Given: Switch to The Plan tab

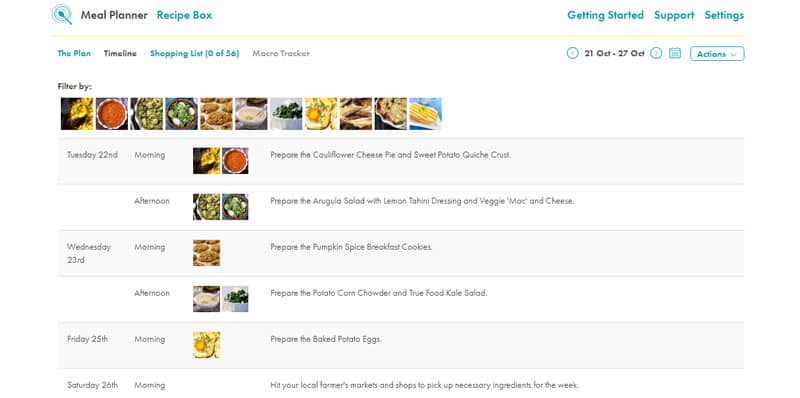Looking at the screenshot, I should (74, 53).
